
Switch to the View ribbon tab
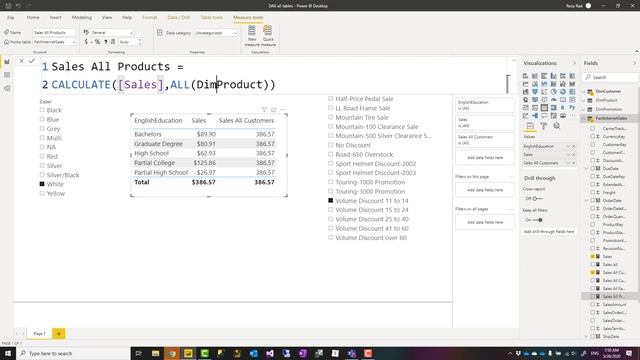(x=107, y=18)
